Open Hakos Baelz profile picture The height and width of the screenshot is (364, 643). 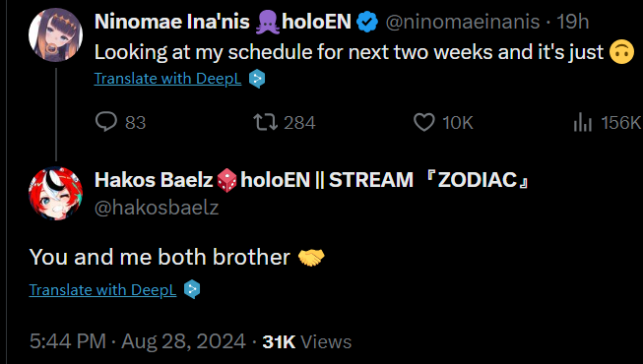(56, 194)
